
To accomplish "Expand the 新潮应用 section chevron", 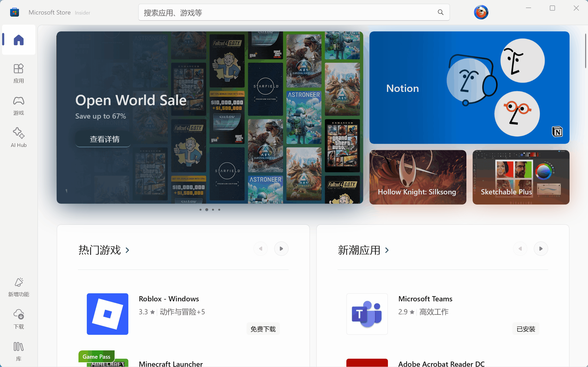I will pos(387,250).
